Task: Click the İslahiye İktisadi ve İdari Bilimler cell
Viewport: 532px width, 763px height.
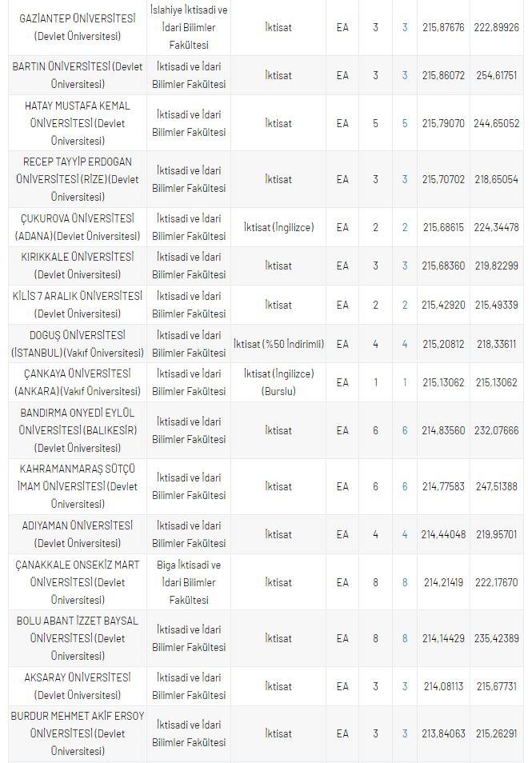Action: click(189, 27)
